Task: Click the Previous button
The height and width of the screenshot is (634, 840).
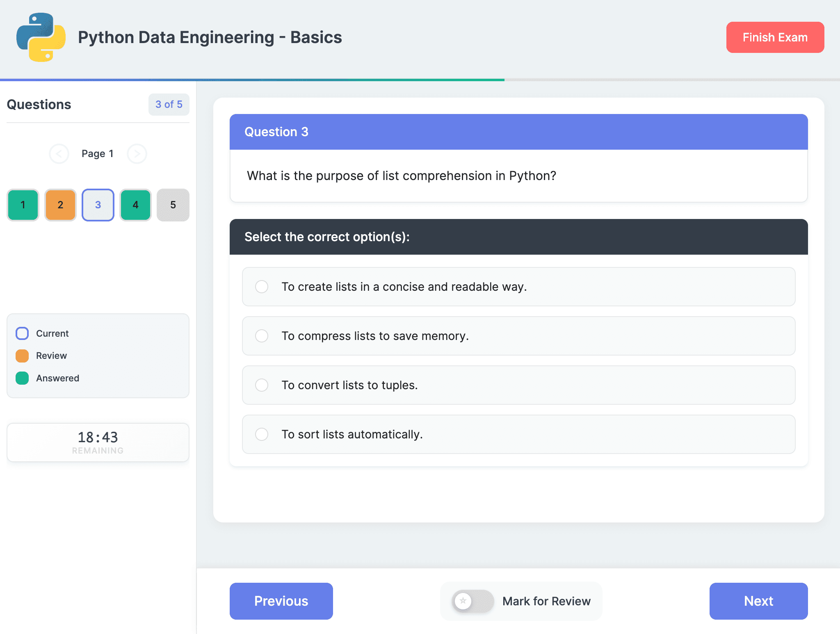Action: click(281, 601)
